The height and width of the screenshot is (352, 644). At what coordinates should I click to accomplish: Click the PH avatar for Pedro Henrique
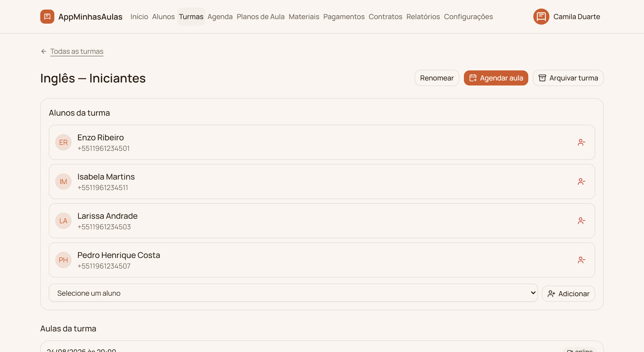(x=63, y=260)
